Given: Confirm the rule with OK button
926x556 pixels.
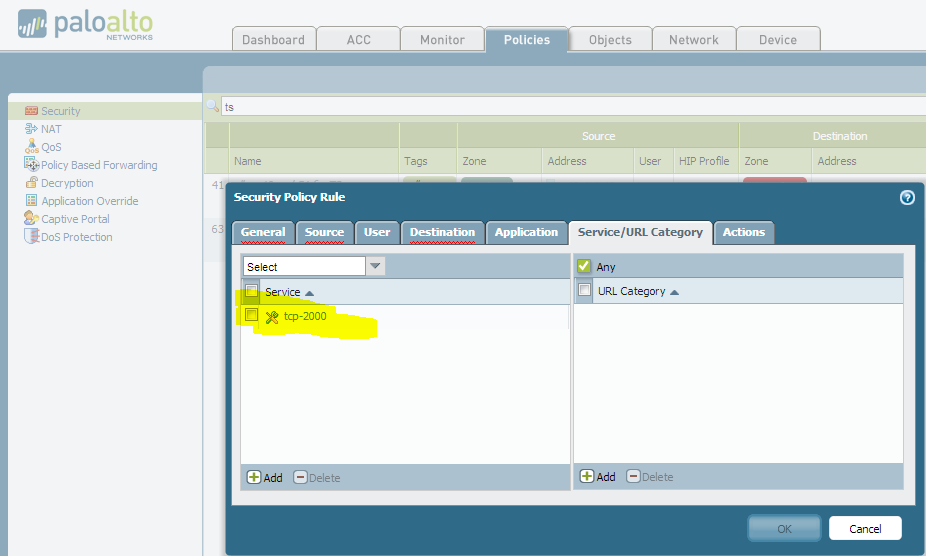Looking at the screenshot, I should [x=784, y=528].
